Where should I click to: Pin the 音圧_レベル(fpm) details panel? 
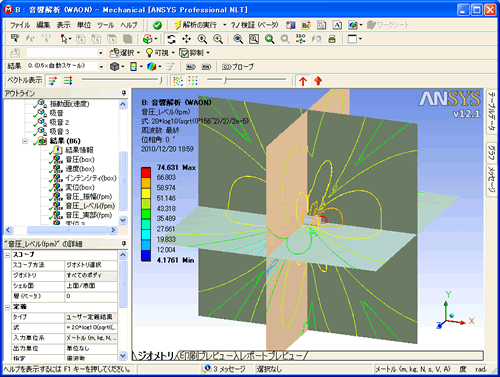tap(124, 244)
